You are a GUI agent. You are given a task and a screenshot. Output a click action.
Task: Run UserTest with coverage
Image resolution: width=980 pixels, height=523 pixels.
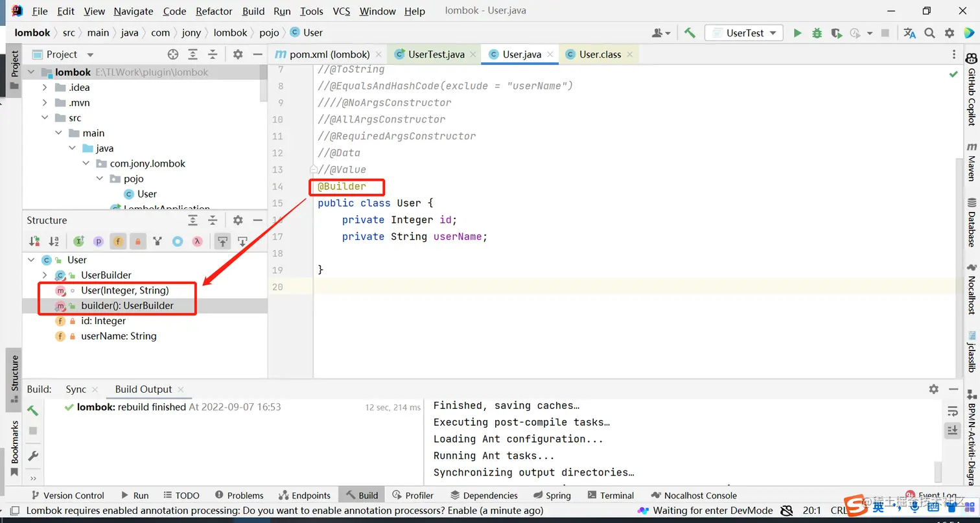tap(836, 33)
